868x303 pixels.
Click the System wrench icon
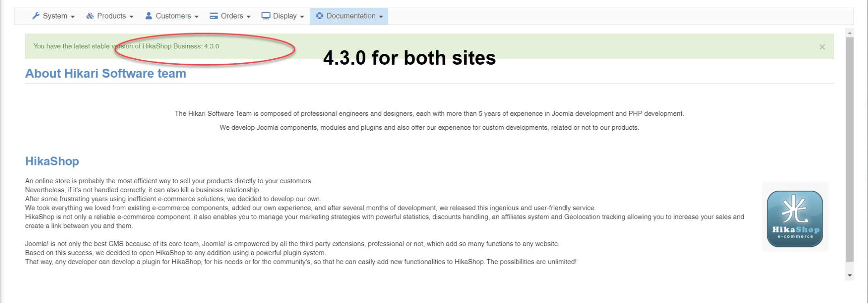[x=36, y=16]
